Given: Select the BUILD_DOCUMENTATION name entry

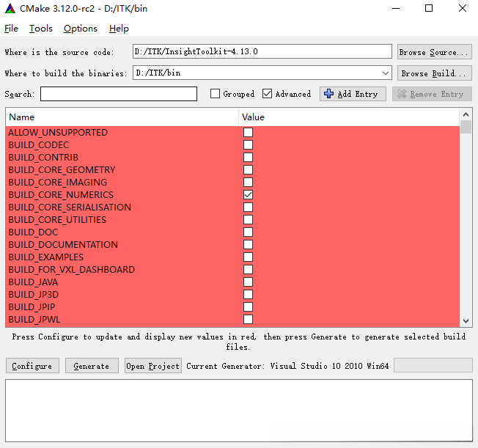Looking at the screenshot, I should click(63, 245).
